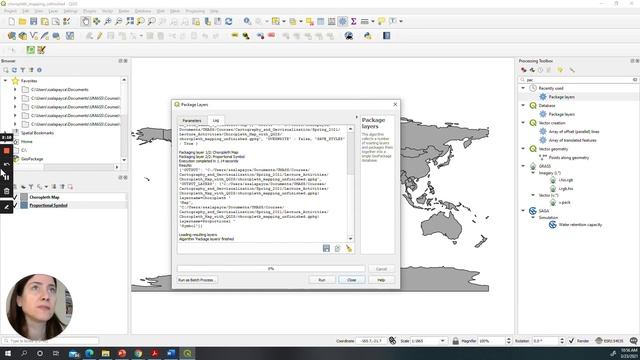The width and height of the screenshot is (640, 360).
Task: Click the Toggle Editing pencil icon
Action: [100, 36]
